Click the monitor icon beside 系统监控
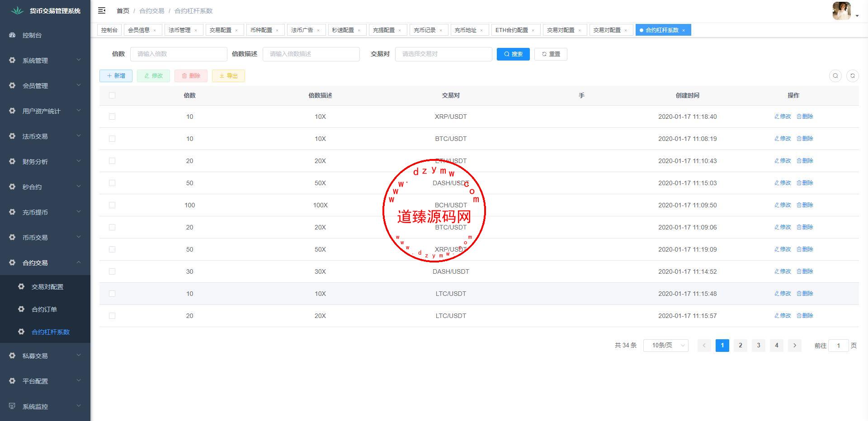Image resolution: width=868 pixels, height=421 pixels. [12, 406]
